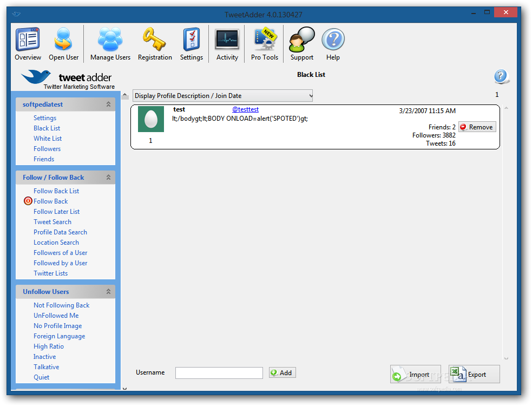Open Location Search
532x406 pixels.
point(56,243)
